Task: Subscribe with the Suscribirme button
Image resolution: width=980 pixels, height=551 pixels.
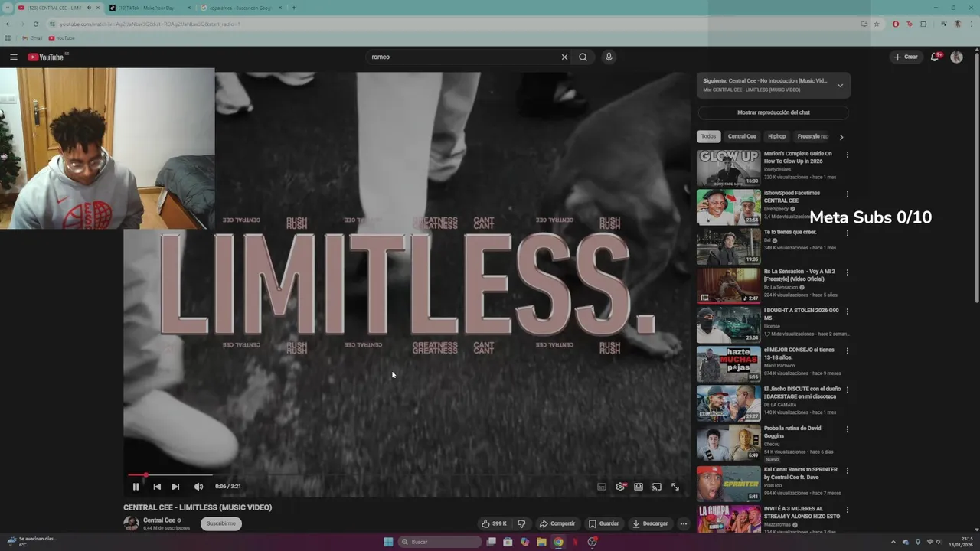Action: point(221,523)
